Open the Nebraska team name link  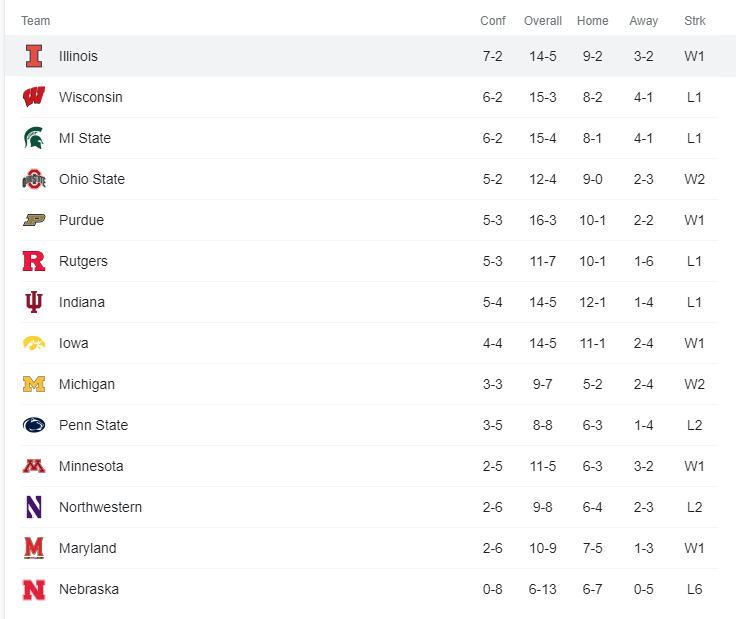pos(89,589)
